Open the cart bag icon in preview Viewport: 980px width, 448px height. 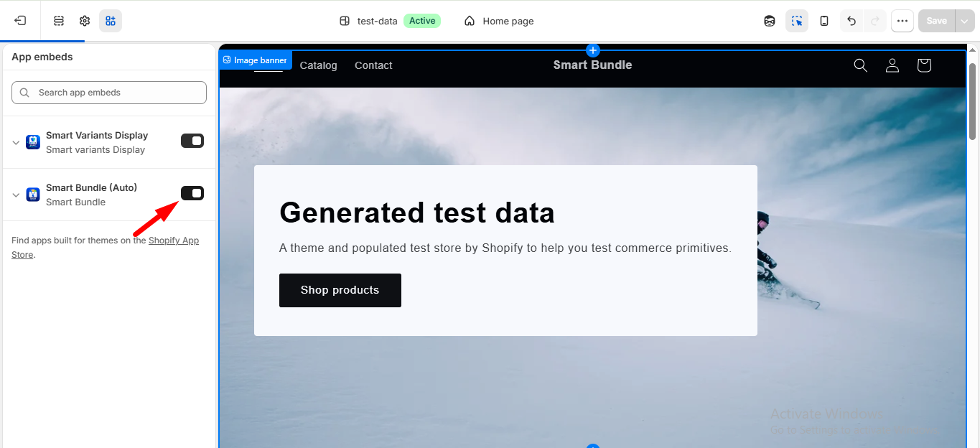924,65
